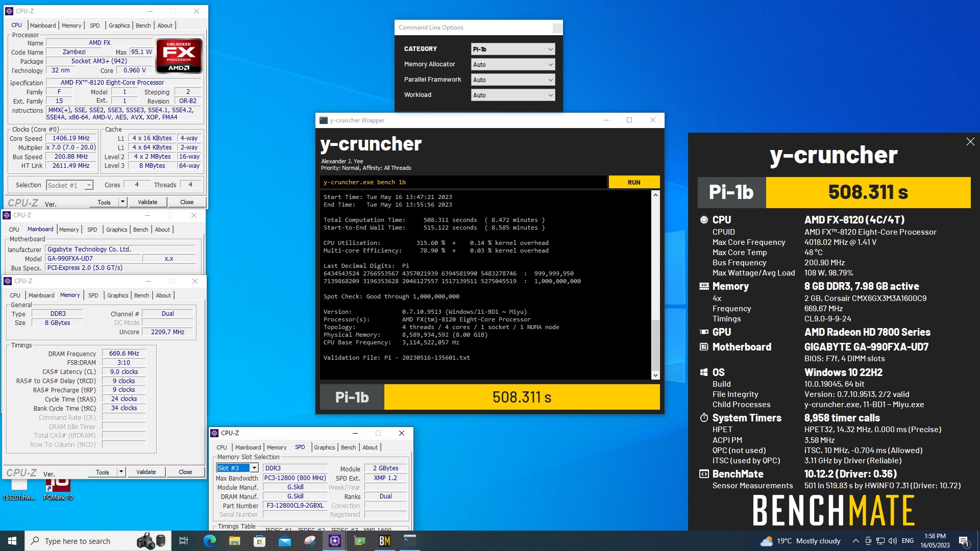Open the Parallel Framework dropdown
Viewport: 980px width, 551px height.
click(x=512, y=80)
